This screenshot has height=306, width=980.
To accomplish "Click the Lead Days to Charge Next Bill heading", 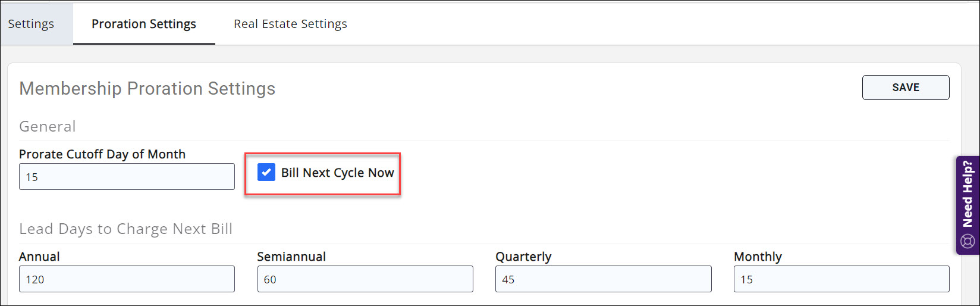I will click(x=125, y=229).
